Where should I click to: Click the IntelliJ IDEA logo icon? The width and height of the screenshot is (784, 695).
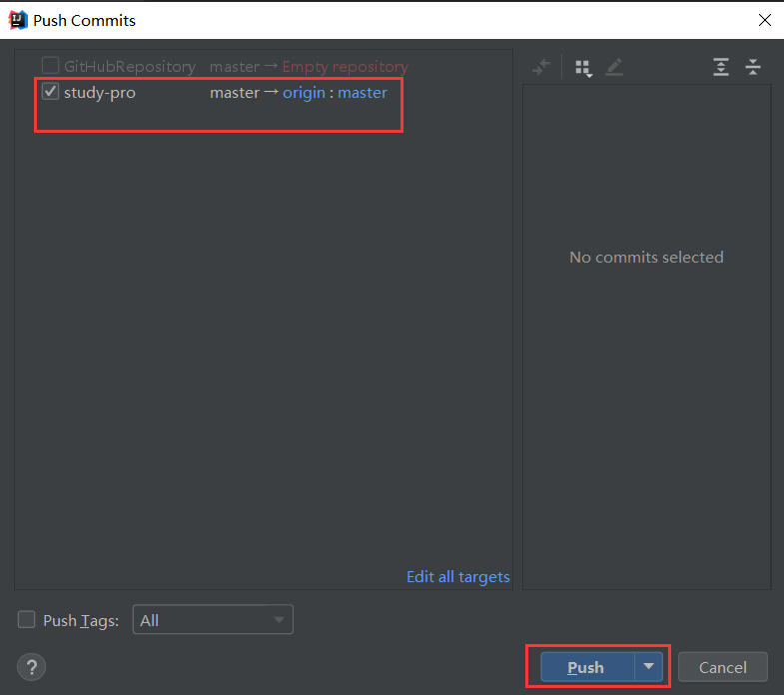(18, 20)
